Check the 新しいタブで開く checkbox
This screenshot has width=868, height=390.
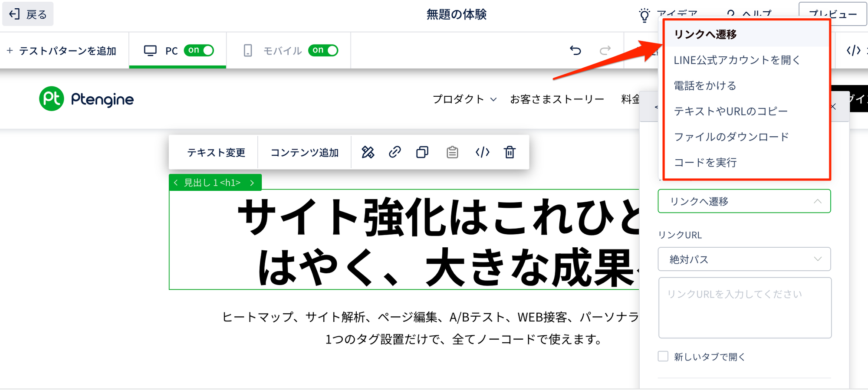663,357
